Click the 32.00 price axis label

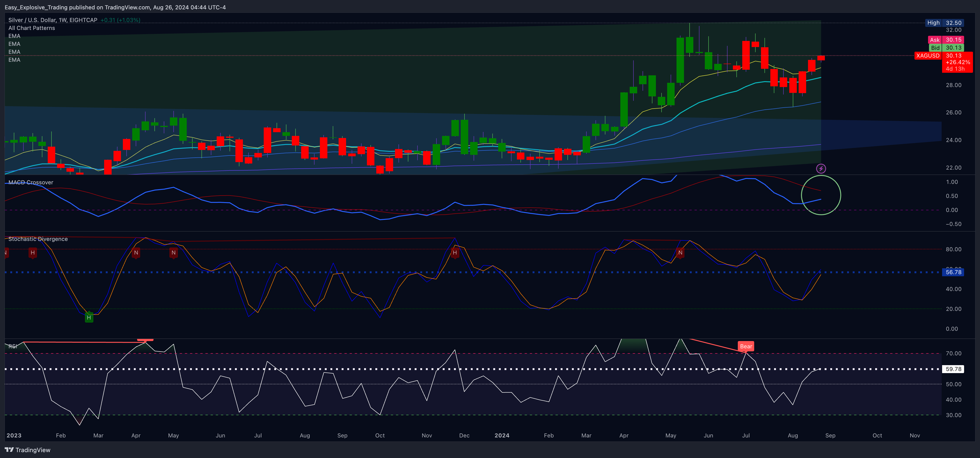953,30
